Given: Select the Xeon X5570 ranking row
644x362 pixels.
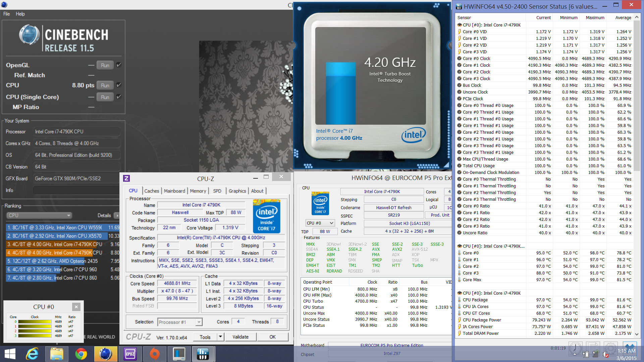Looking at the screenshot, I should [x=62, y=236].
